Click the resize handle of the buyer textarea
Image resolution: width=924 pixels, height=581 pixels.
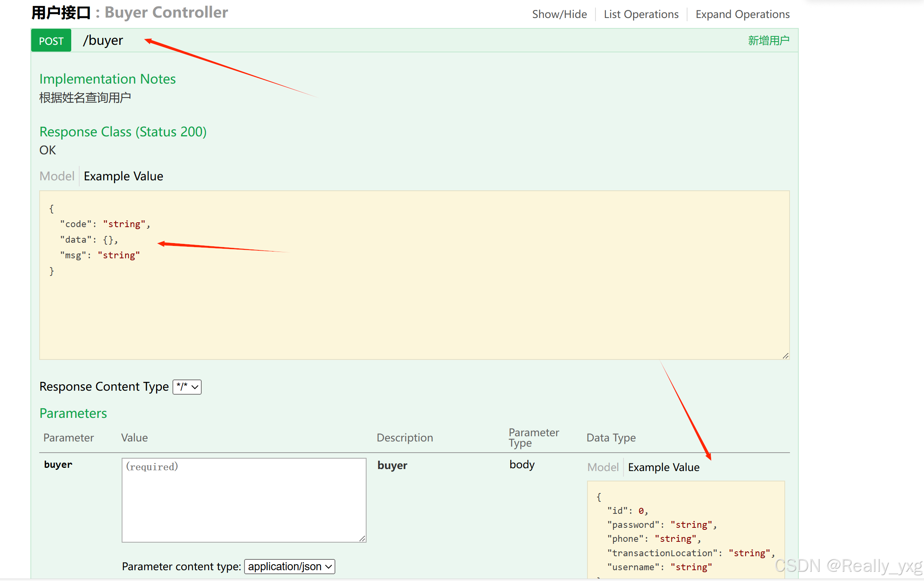363,538
